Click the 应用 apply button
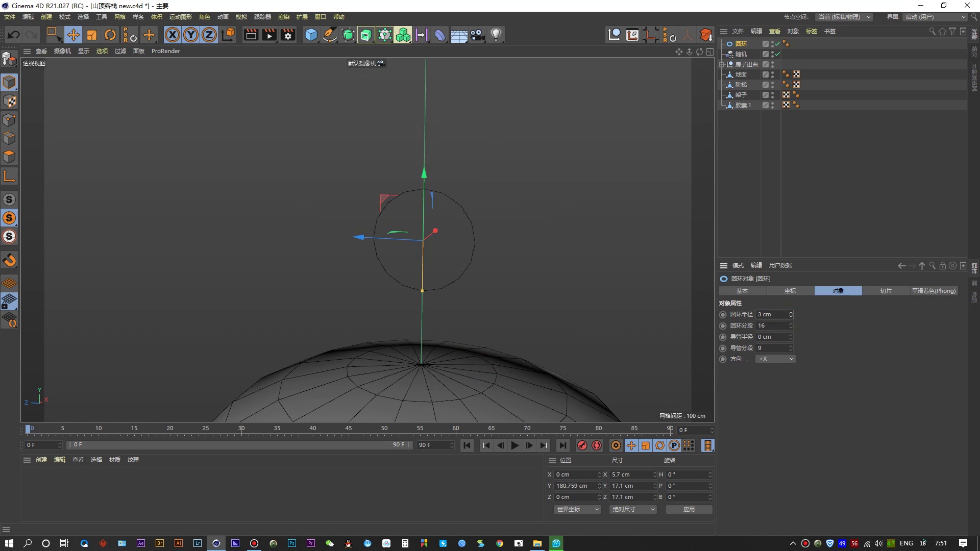The height and width of the screenshot is (551, 980). pyautogui.click(x=689, y=509)
